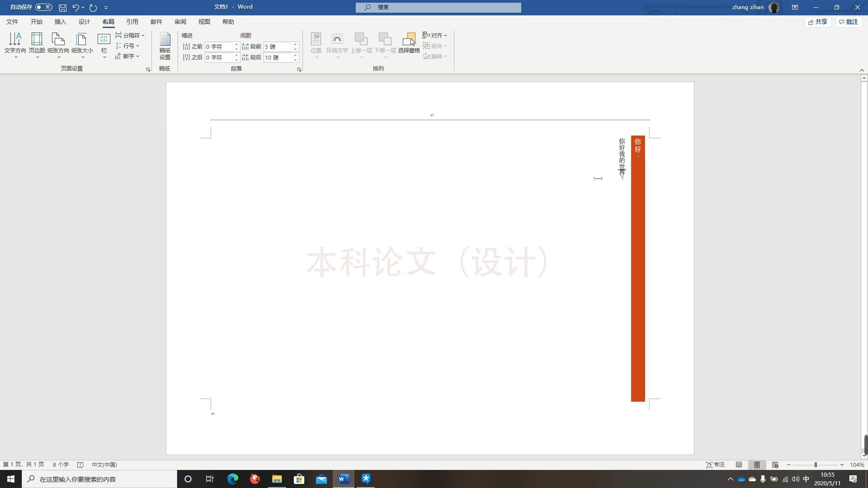Select the 文字方向 text direction tool
868x488 pixels.
click(x=15, y=43)
